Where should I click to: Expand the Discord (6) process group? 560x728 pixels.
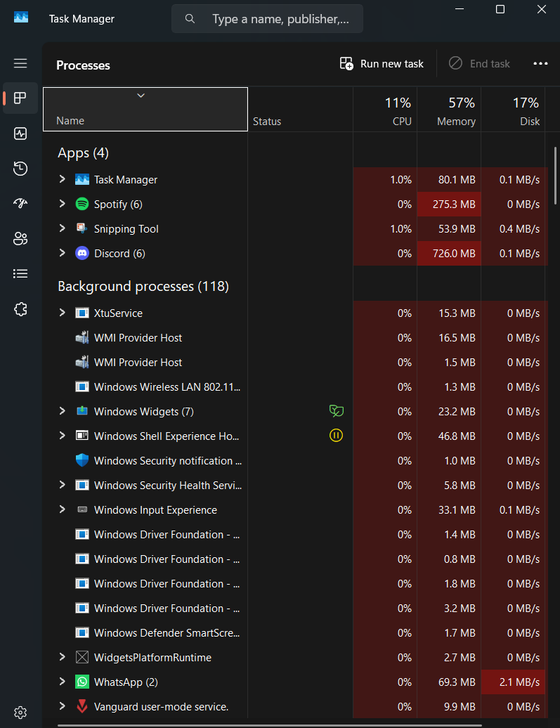click(x=63, y=252)
